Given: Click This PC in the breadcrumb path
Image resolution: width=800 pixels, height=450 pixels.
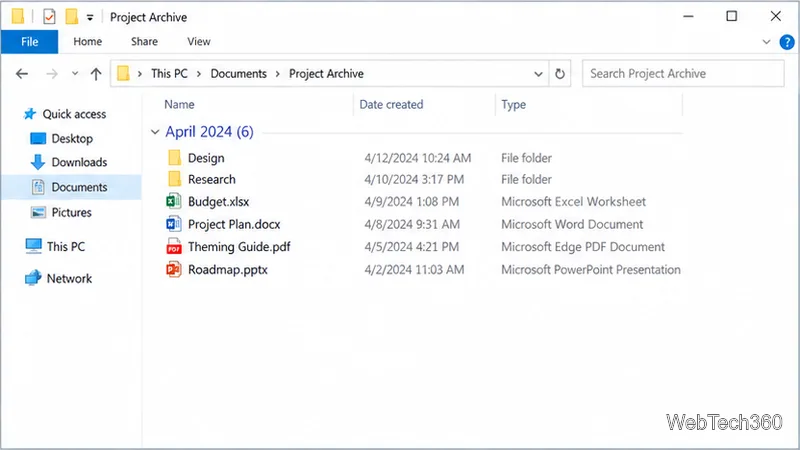Looking at the screenshot, I should [169, 73].
